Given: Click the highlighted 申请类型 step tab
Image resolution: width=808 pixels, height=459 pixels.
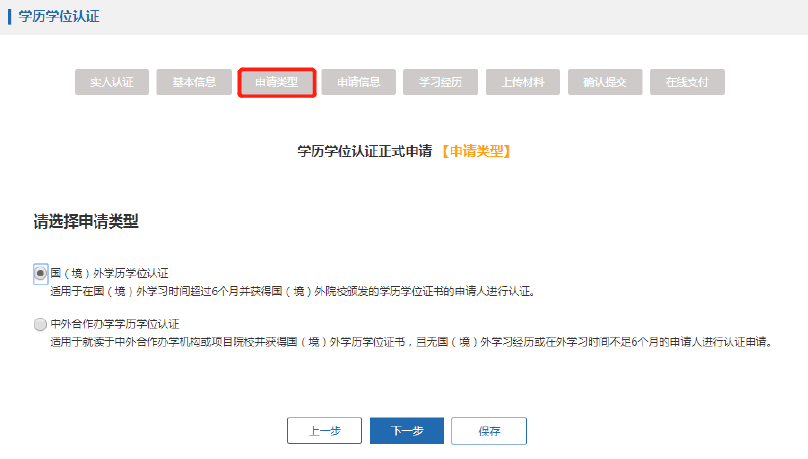Looking at the screenshot, I should (277, 82).
